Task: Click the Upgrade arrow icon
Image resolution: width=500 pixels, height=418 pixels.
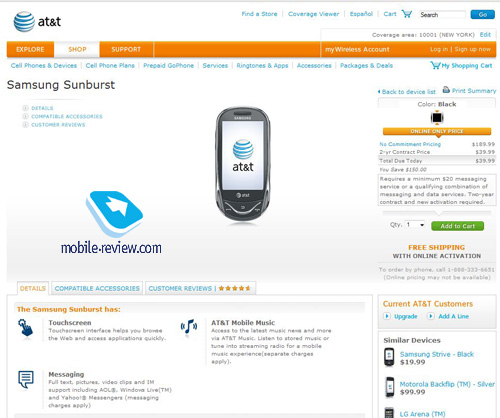Action: [387, 316]
